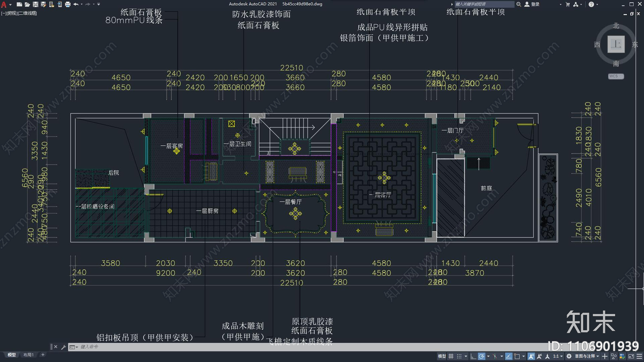The image size is (644, 362).
Task: Click 东 on the ViewCube compass
Action: (x=635, y=45)
